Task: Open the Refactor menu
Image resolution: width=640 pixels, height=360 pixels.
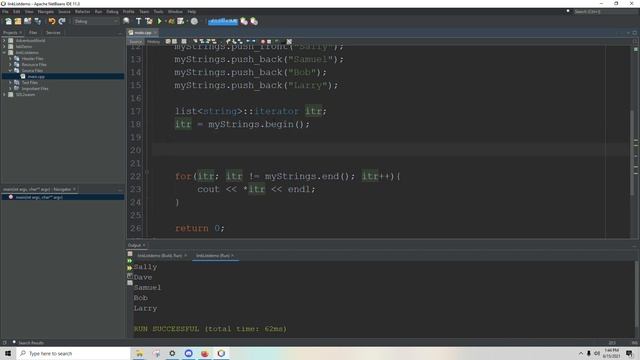Action: (82, 11)
